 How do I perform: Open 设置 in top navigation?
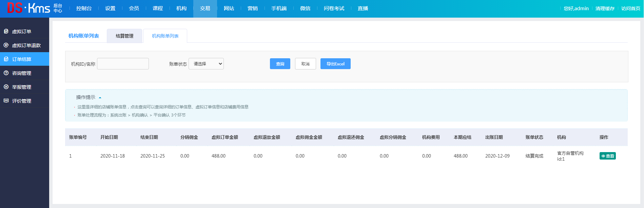[110, 8]
